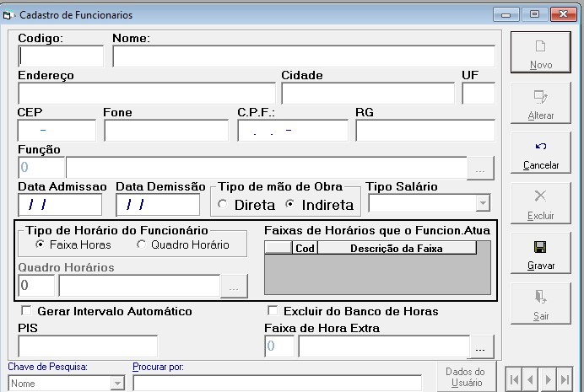The width and height of the screenshot is (584, 392).
Task: Select Quadro Horário radio button
Action: (x=141, y=244)
